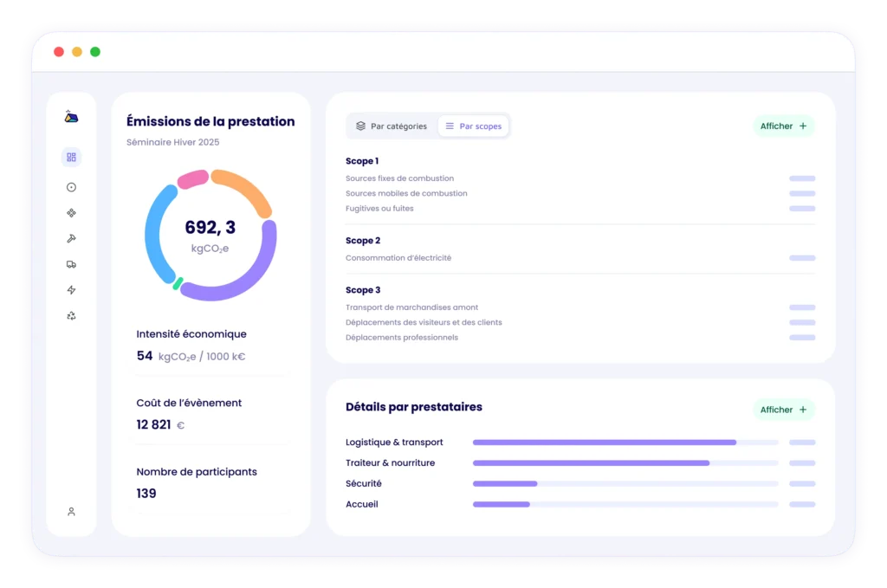Select the Consommation d'électricité row

(x=580, y=258)
